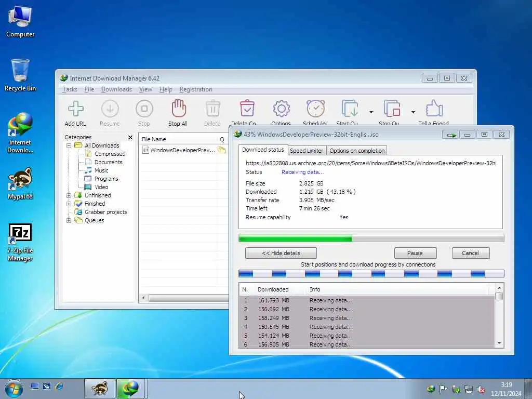This screenshot has height=399, width=532.
Task: Click the Hide details button
Action: [x=281, y=253]
